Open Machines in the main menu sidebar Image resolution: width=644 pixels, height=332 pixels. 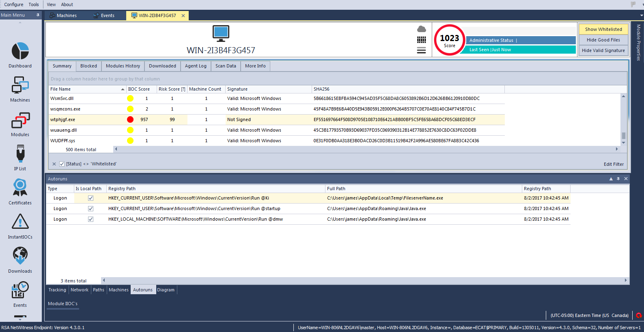(20, 86)
